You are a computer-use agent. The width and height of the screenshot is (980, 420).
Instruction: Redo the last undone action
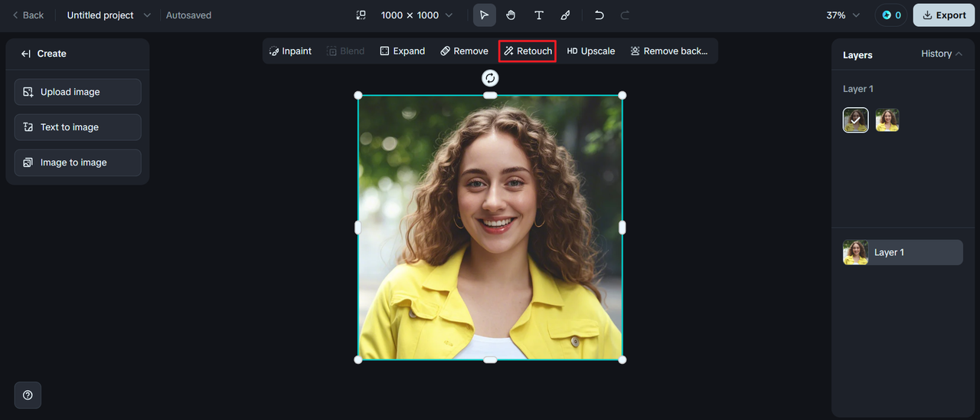pos(625,15)
